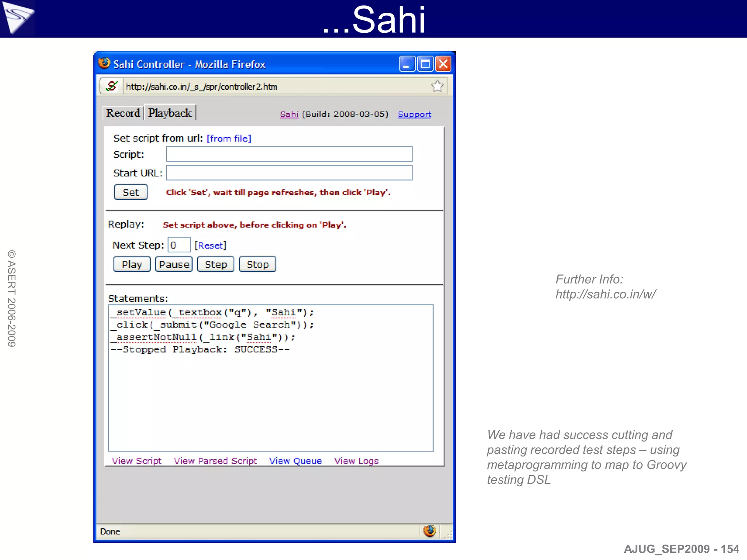The width and height of the screenshot is (747, 560).
Task: Click the window resize grip in status bar
Action: pos(448,534)
